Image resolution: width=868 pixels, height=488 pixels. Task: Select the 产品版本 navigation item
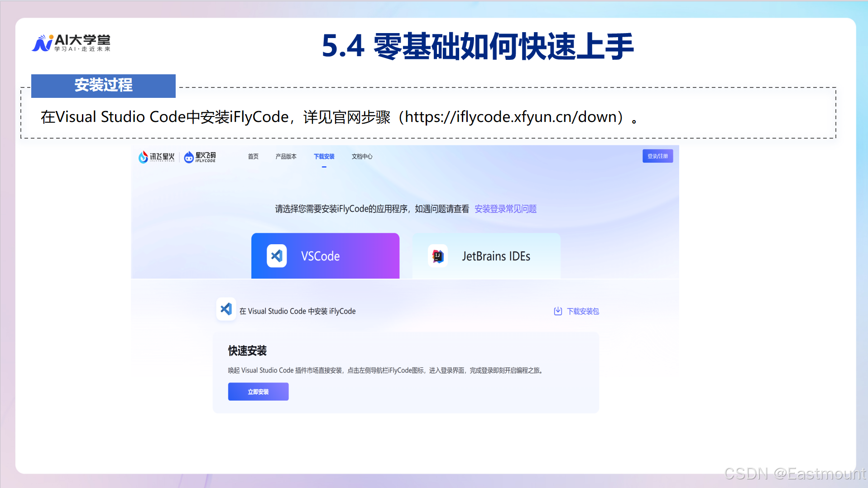[x=286, y=156]
